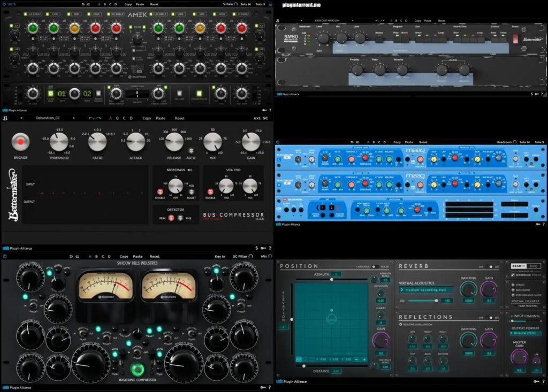This screenshot has height=392, width=548.
Task: Click the large green power button on Mastering Compressor
Action: click(137, 369)
